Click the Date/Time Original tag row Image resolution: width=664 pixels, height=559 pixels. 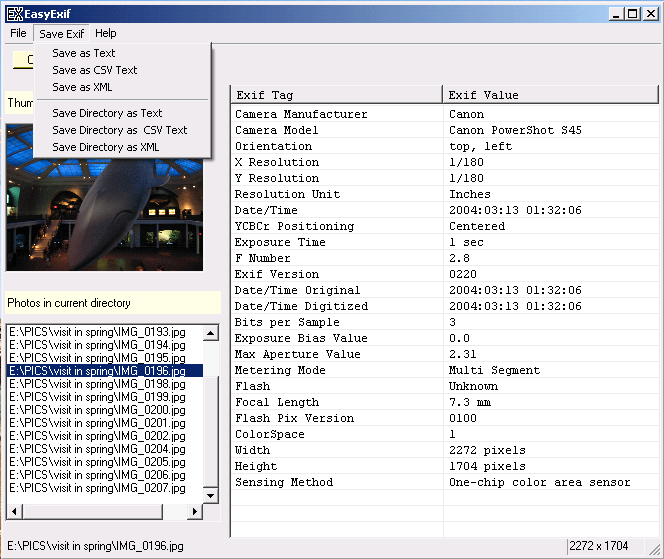point(338,290)
